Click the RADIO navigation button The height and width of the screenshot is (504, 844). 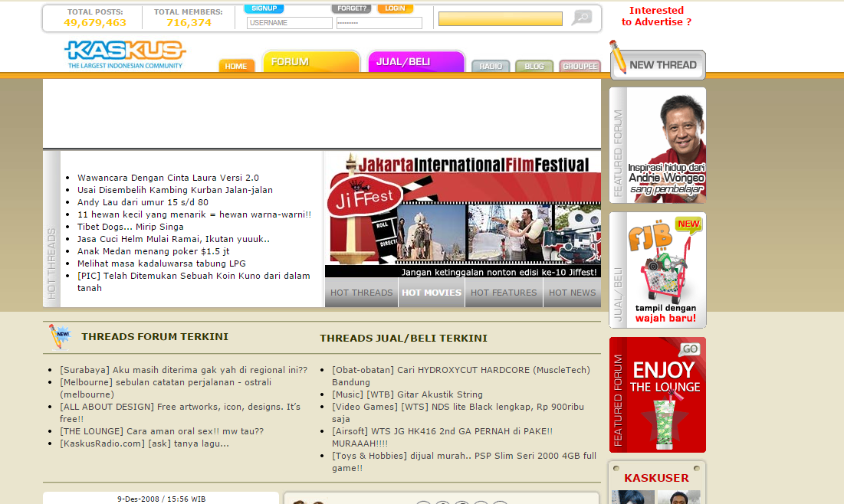point(491,66)
